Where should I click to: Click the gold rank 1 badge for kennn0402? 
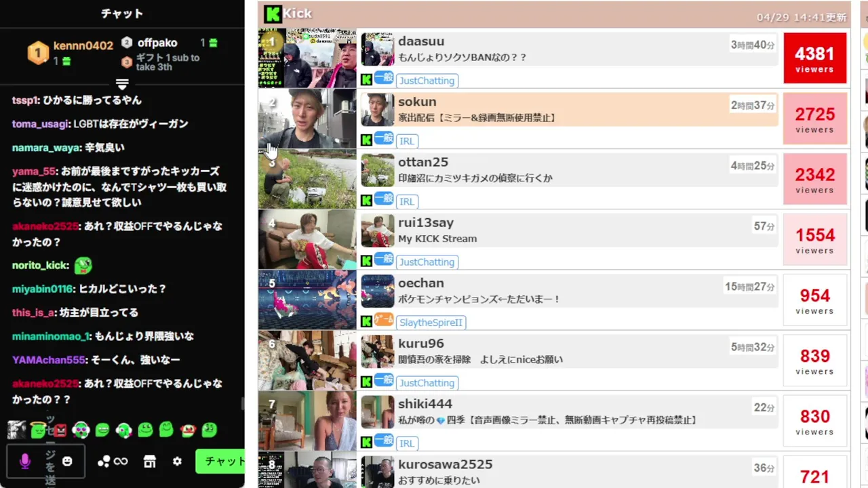pyautogui.click(x=38, y=53)
